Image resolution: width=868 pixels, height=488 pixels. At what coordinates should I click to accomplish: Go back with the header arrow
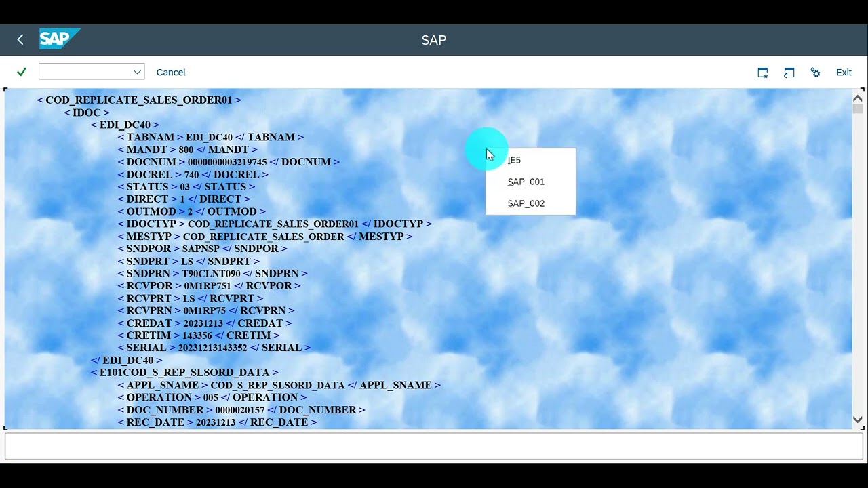click(x=20, y=40)
